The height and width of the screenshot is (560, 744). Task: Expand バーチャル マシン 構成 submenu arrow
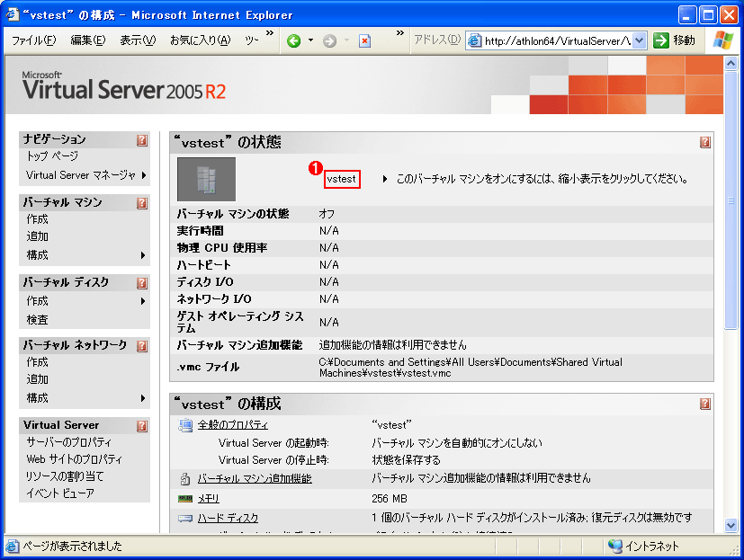tap(143, 255)
